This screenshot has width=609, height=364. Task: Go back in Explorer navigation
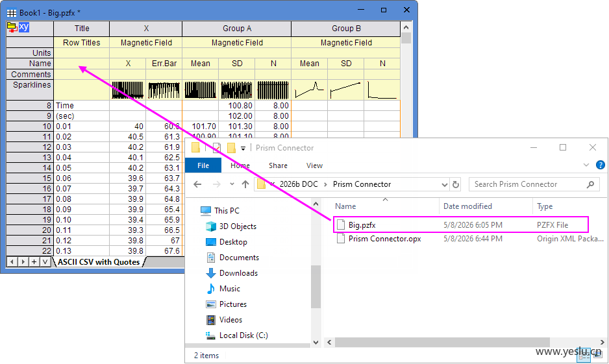coord(197,184)
